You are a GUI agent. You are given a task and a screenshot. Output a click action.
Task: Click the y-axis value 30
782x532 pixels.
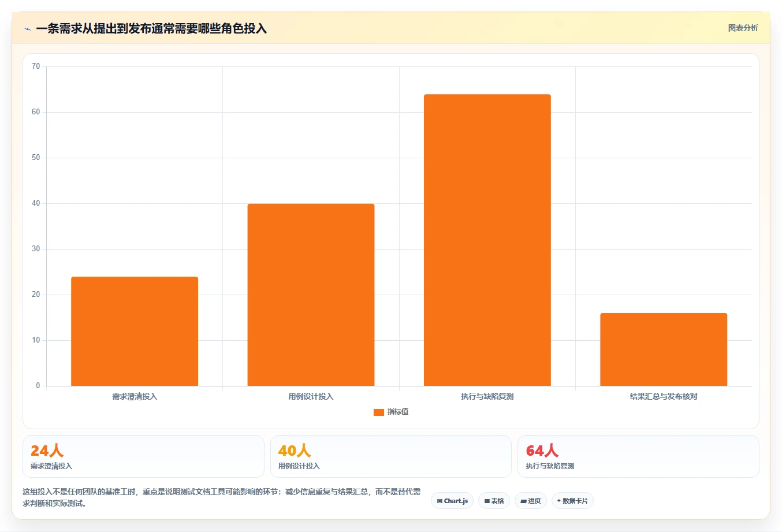pos(36,249)
